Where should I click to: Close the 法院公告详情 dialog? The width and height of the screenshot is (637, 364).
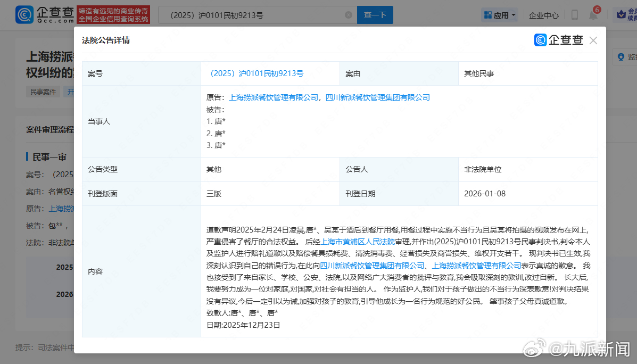593,40
